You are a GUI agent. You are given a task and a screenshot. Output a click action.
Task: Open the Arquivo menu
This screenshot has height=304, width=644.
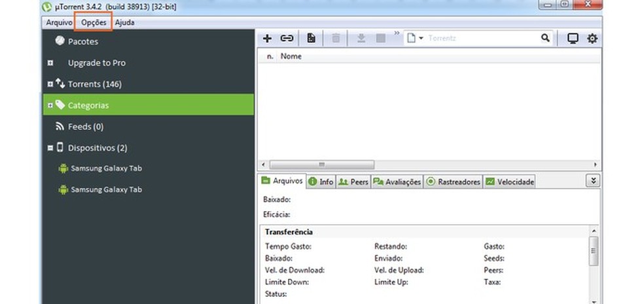point(59,23)
